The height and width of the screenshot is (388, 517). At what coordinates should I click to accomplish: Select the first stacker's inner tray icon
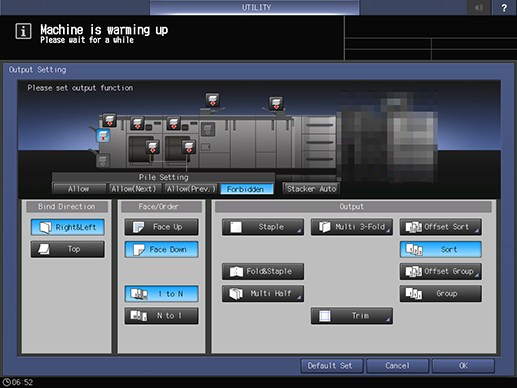pos(152,147)
